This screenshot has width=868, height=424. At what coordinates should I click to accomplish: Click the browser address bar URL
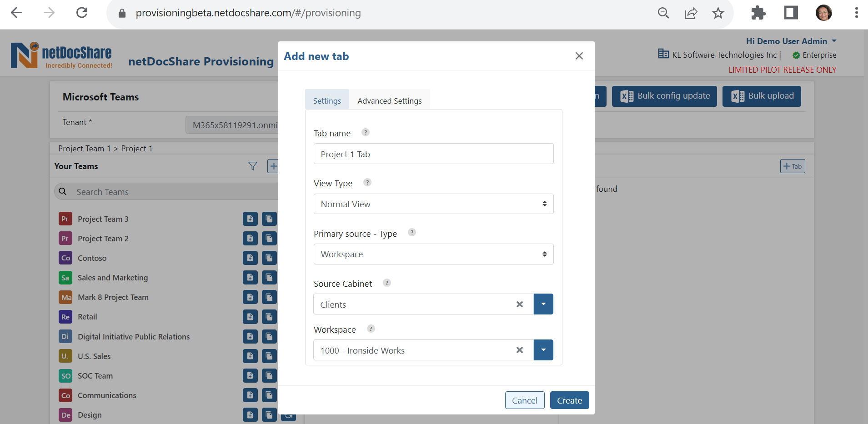248,13
